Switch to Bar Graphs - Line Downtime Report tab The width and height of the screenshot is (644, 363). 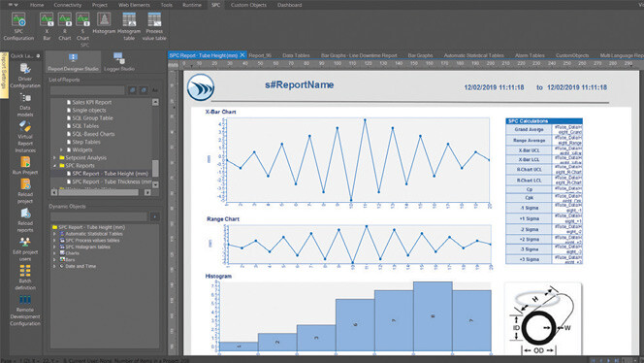(359, 55)
